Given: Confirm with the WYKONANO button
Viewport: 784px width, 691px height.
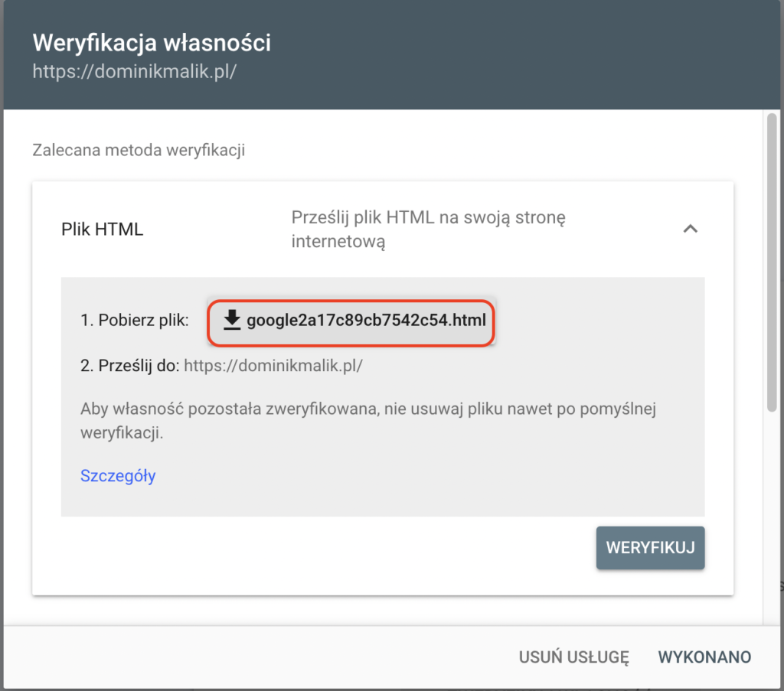Looking at the screenshot, I should [x=704, y=657].
